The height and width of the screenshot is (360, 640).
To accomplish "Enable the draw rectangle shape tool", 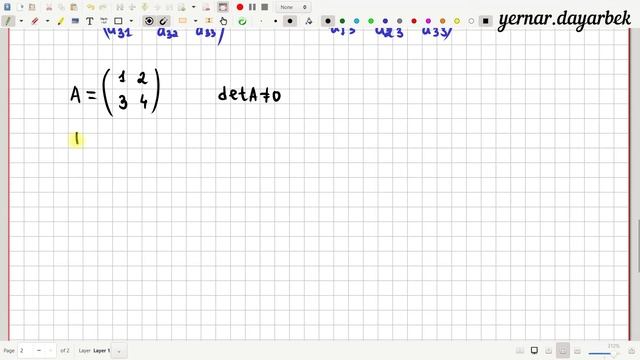I will tap(118, 21).
